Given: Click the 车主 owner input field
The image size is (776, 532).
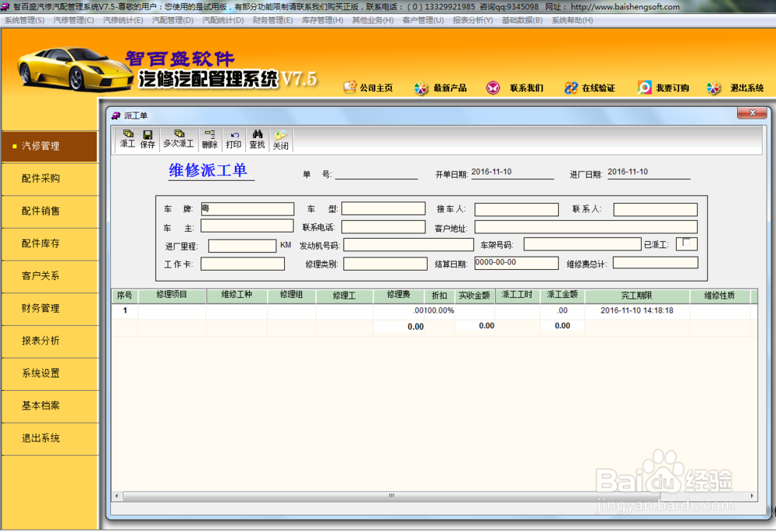Looking at the screenshot, I should point(247,226).
